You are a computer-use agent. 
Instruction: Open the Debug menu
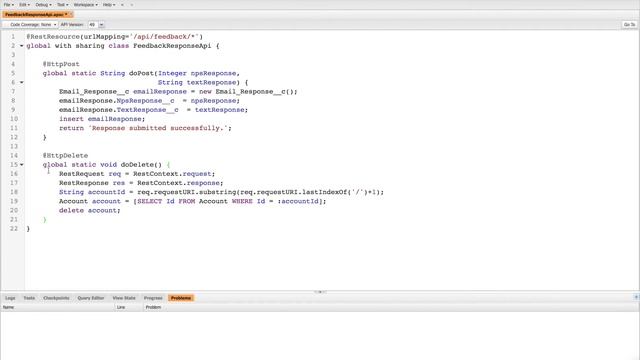coord(43,5)
